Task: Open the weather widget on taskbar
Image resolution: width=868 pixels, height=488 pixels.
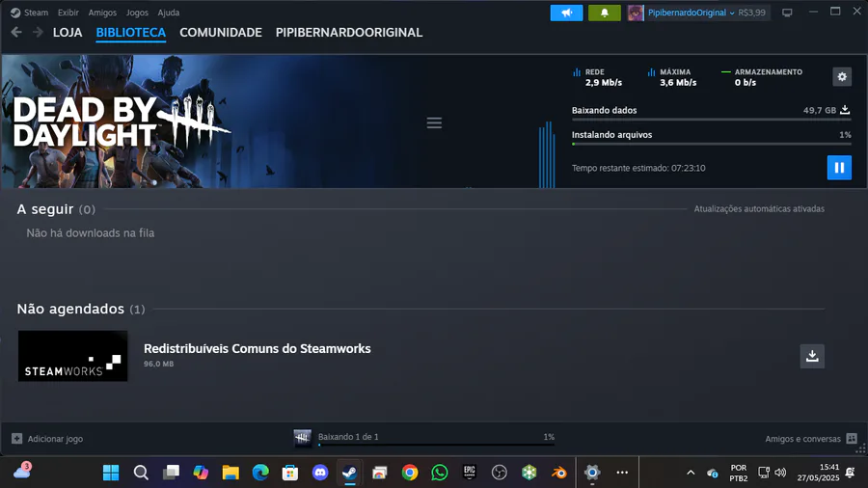Action: tap(22, 472)
